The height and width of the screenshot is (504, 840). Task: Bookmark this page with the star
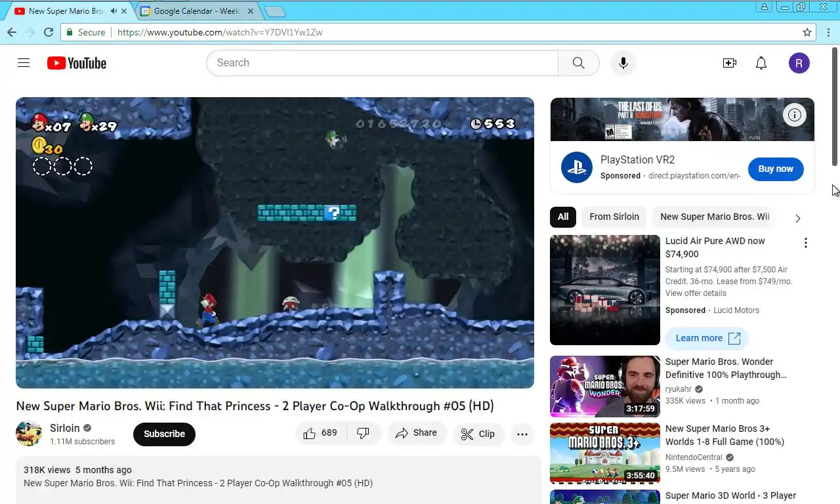pos(807,32)
